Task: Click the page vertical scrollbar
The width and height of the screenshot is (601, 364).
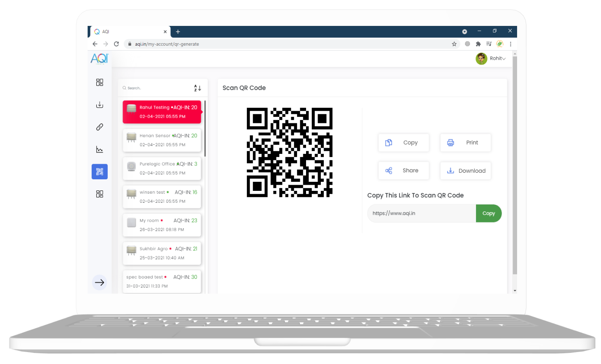Action: coord(515,165)
